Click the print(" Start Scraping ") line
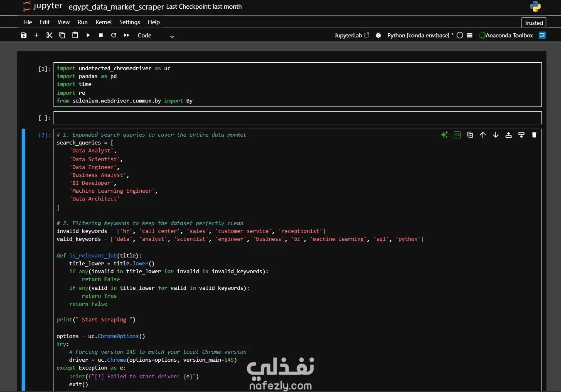Screen dimensions: 561x392 pyautogui.click(x=96, y=320)
